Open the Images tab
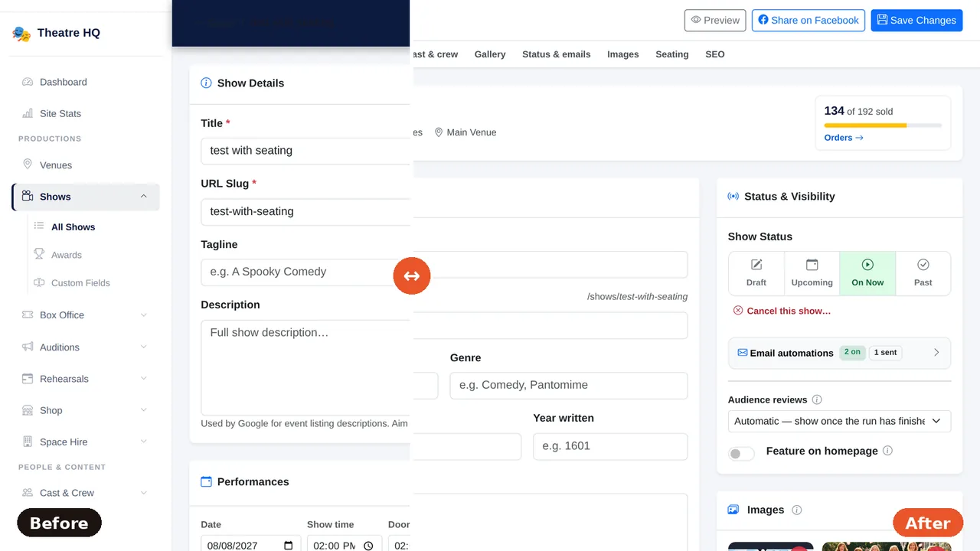This screenshot has width=980, height=551. pyautogui.click(x=623, y=54)
